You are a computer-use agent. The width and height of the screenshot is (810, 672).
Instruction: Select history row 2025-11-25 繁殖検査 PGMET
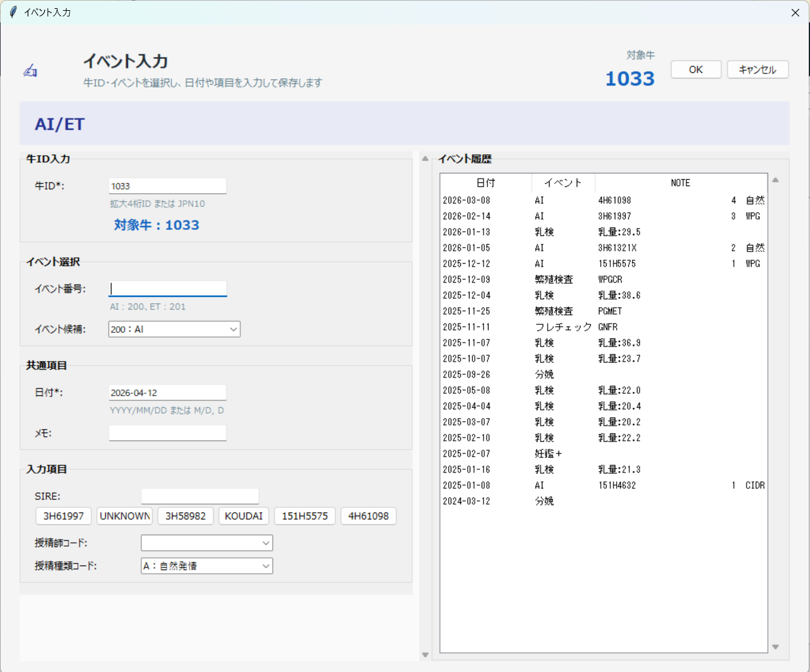[603, 311]
